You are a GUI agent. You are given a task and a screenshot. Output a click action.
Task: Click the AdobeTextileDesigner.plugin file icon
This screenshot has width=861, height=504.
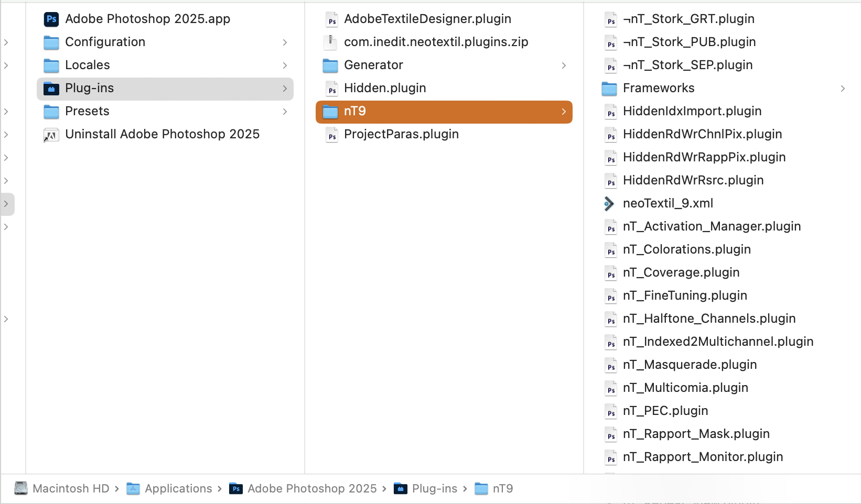coord(331,19)
